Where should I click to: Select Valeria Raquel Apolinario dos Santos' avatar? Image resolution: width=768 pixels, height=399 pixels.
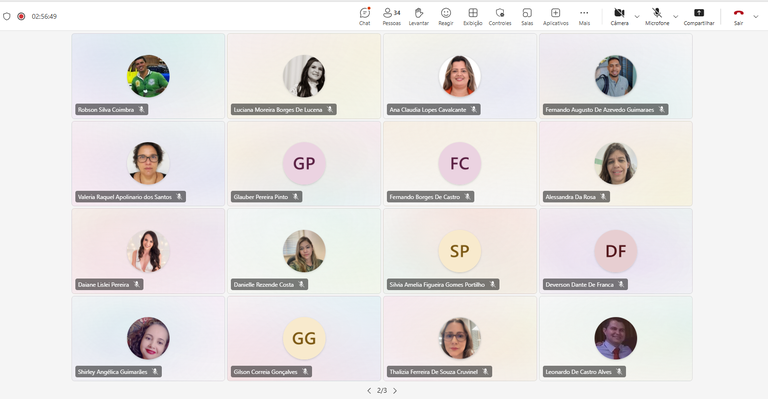pyautogui.click(x=148, y=163)
